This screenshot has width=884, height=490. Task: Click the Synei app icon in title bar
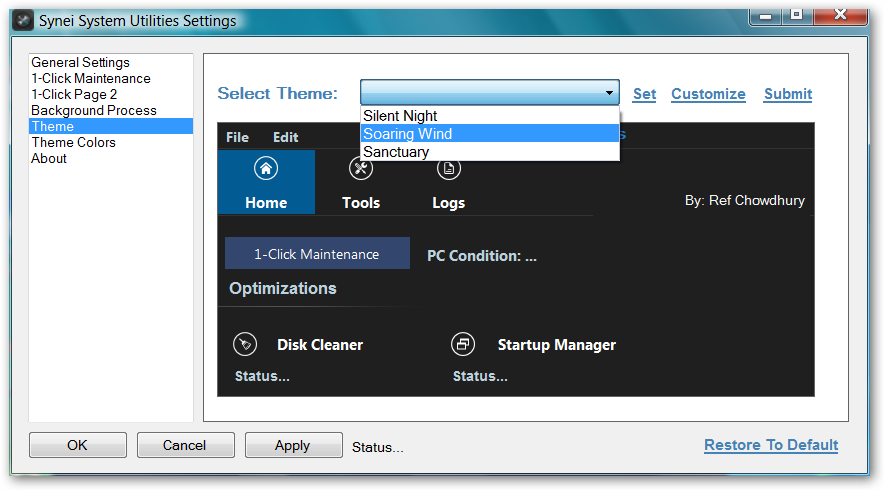(23, 21)
